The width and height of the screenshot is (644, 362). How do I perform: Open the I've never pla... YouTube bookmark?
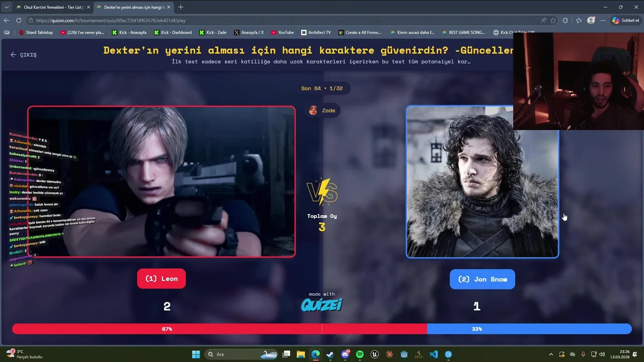point(82,32)
